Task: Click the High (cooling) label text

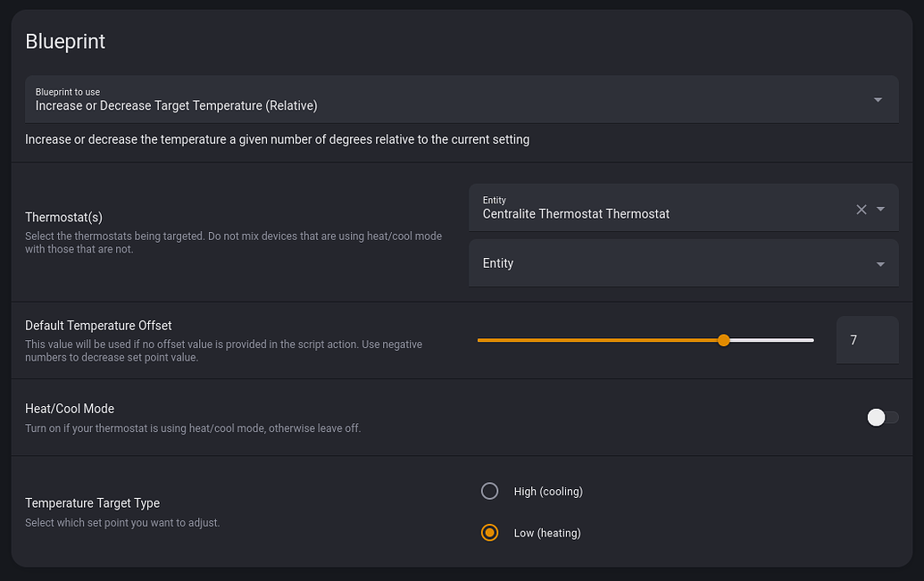Action: 547,491
